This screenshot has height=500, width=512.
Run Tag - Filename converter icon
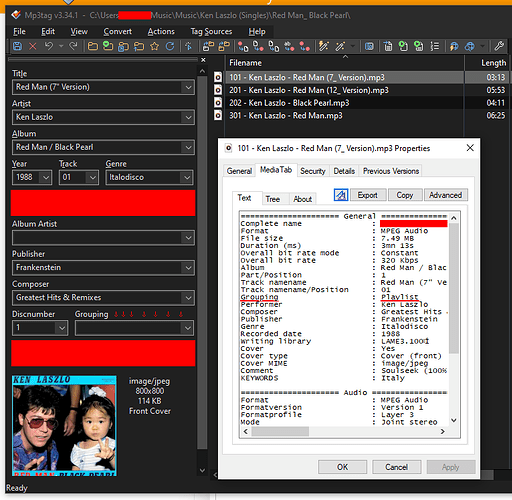(x=243, y=46)
